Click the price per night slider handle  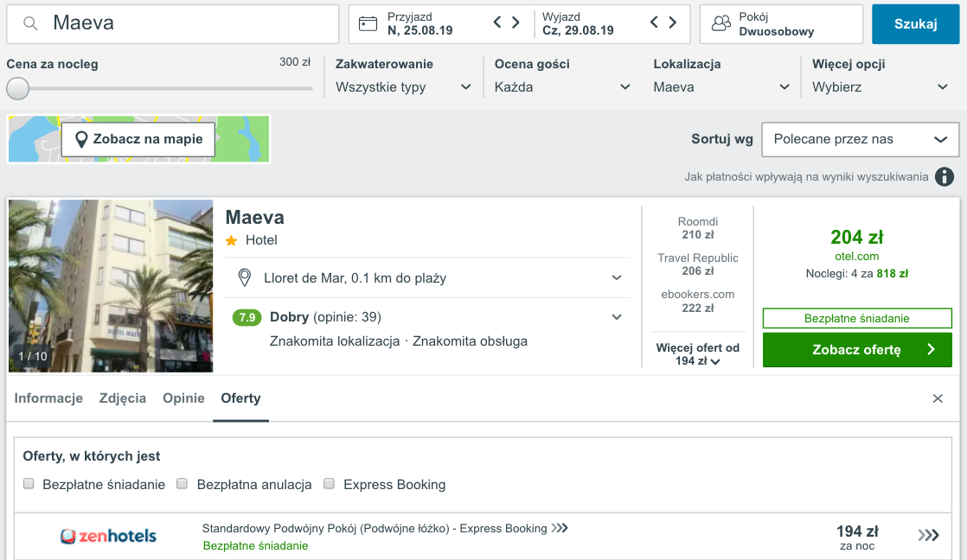coord(18,89)
